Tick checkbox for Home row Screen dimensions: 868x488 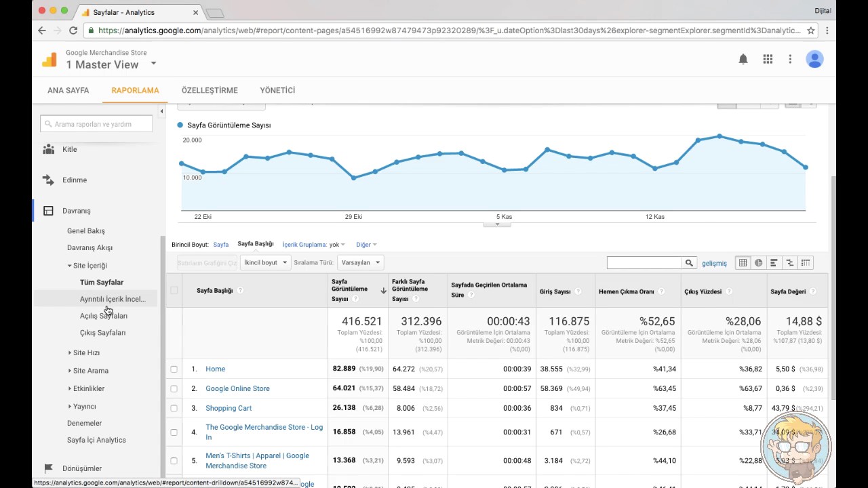tap(174, 369)
